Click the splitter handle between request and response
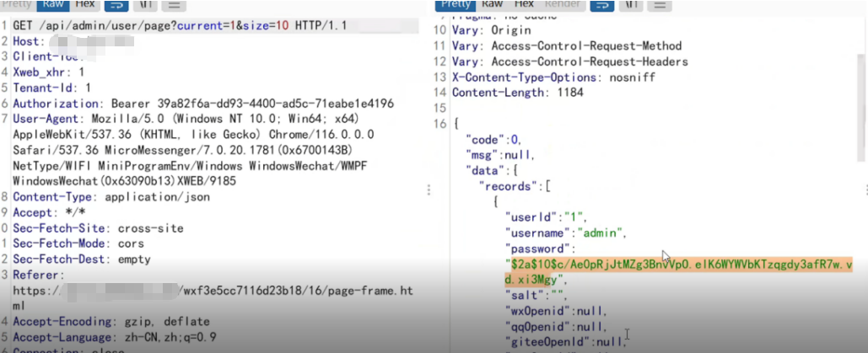 (x=429, y=190)
